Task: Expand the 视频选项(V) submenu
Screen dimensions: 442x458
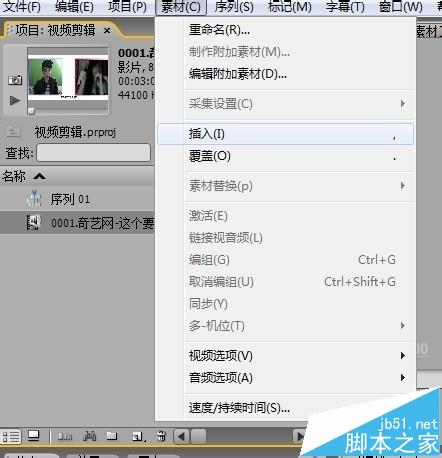Action: coord(286,356)
